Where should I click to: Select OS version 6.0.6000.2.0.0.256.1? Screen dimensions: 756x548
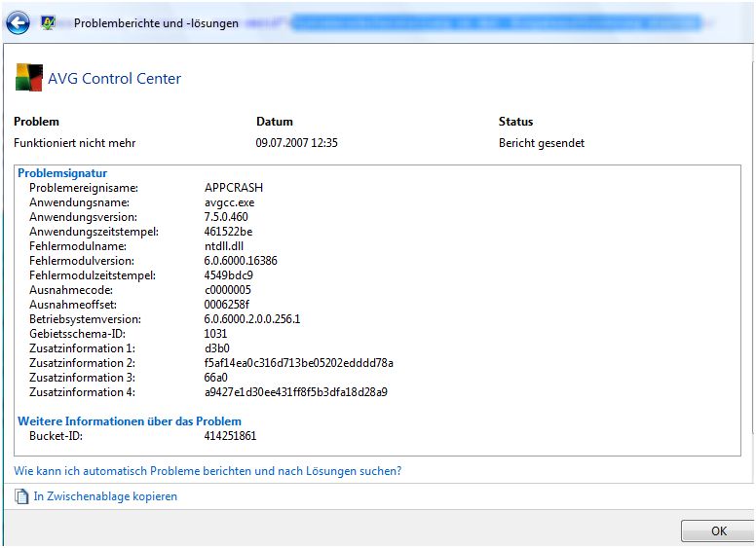[x=252, y=319]
